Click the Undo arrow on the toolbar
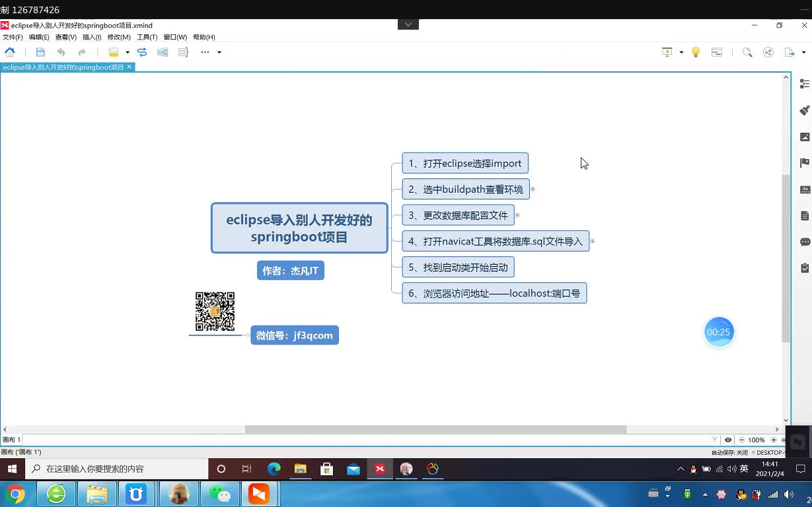812x507 pixels. 61,52
